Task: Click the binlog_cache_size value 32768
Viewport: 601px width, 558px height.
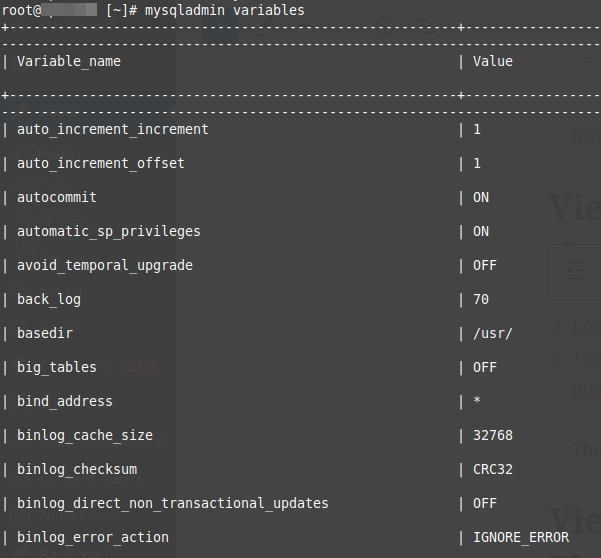Action: (x=493, y=435)
